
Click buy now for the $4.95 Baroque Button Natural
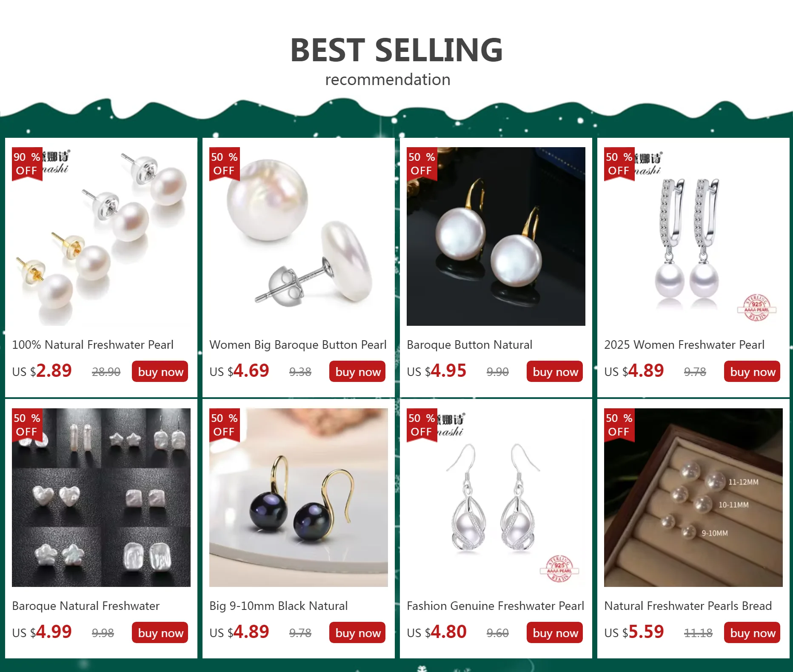tap(555, 371)
